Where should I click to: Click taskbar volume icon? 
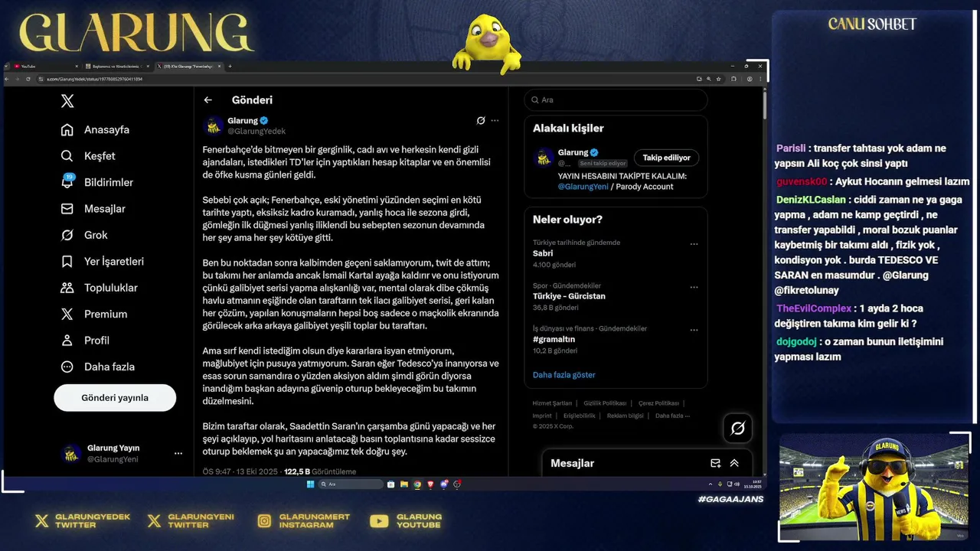click(737, 484)
